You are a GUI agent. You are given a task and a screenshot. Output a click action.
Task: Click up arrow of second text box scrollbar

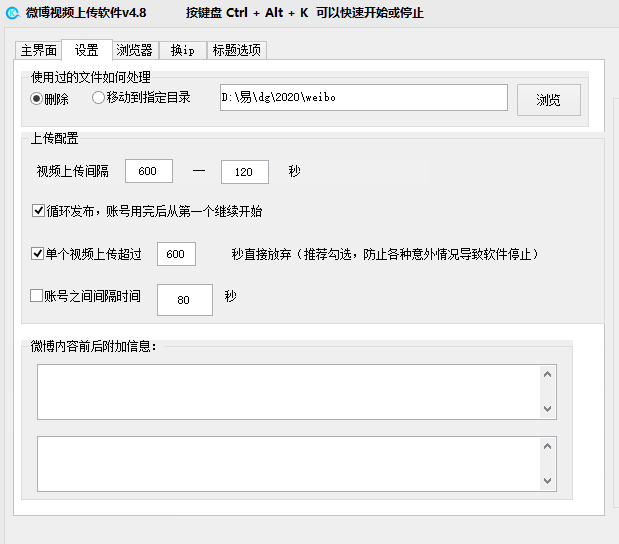(x=548, y=446)
